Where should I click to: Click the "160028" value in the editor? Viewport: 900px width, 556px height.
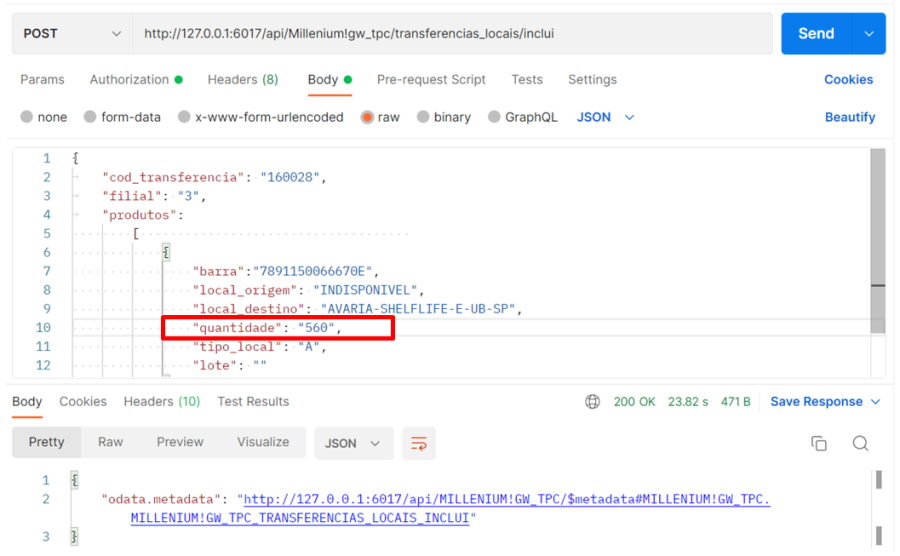(x=289, y=177)
